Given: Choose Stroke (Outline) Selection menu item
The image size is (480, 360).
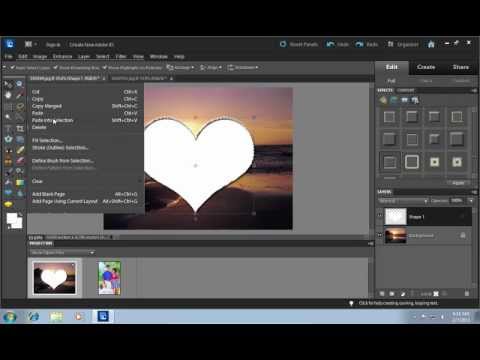Looking at the screenshot, I should (x=86, y=147).
